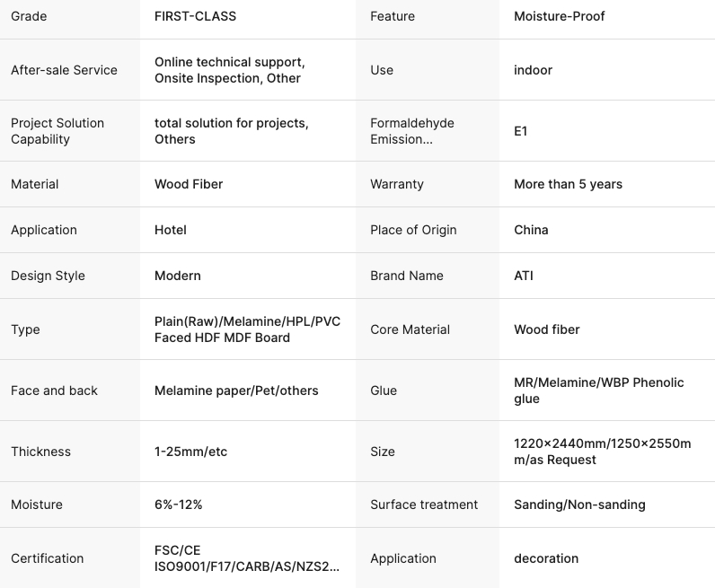Select the 1220×2440mm size value
Screen dimensions: 715x588
coord(603,452)
